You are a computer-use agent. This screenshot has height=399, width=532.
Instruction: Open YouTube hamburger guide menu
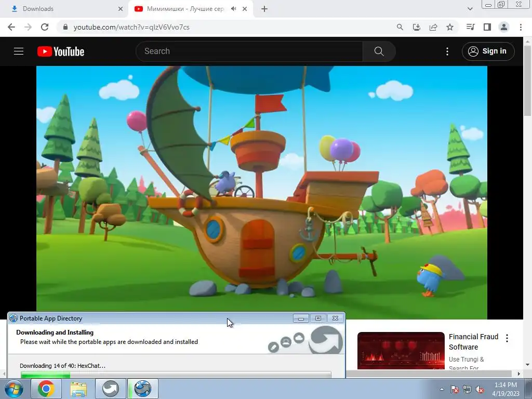click(19, 51)
